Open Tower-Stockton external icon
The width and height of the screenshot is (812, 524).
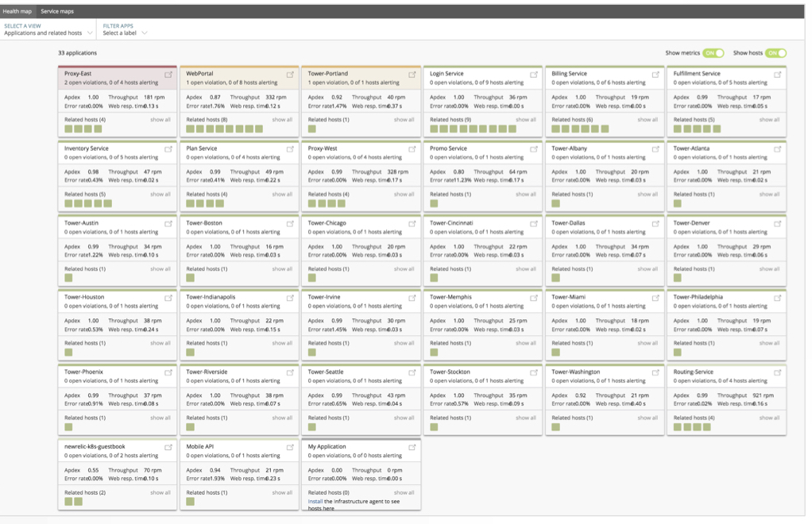[x=534, y=372]
